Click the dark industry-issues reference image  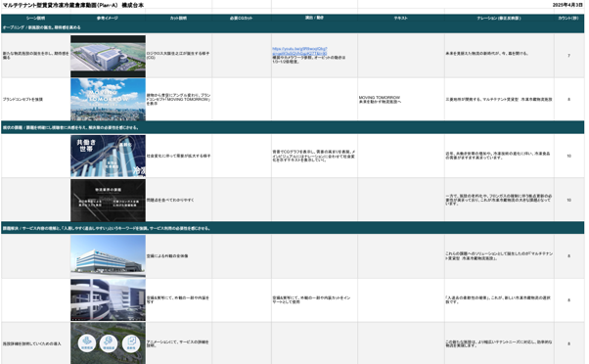pyautogui.click(x=108, y=200)
